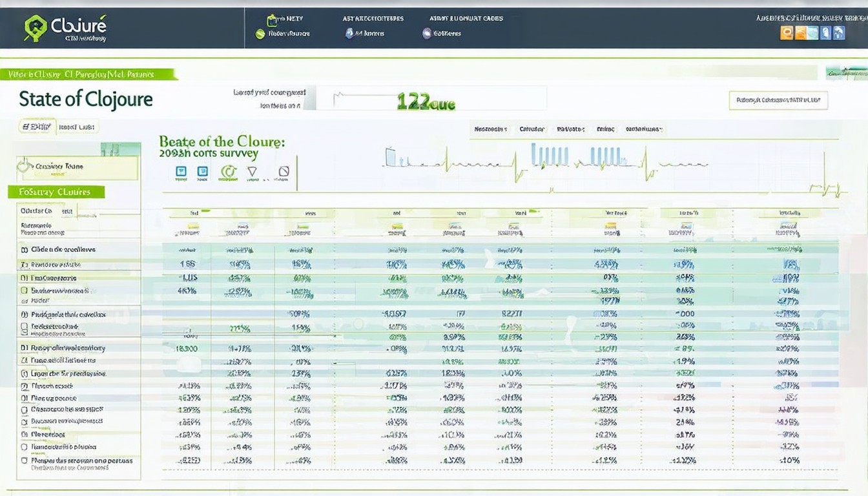Click green circular refresh icon under survey heading
This screenshot has height=496, width=868.
click(x=228, y=172)
